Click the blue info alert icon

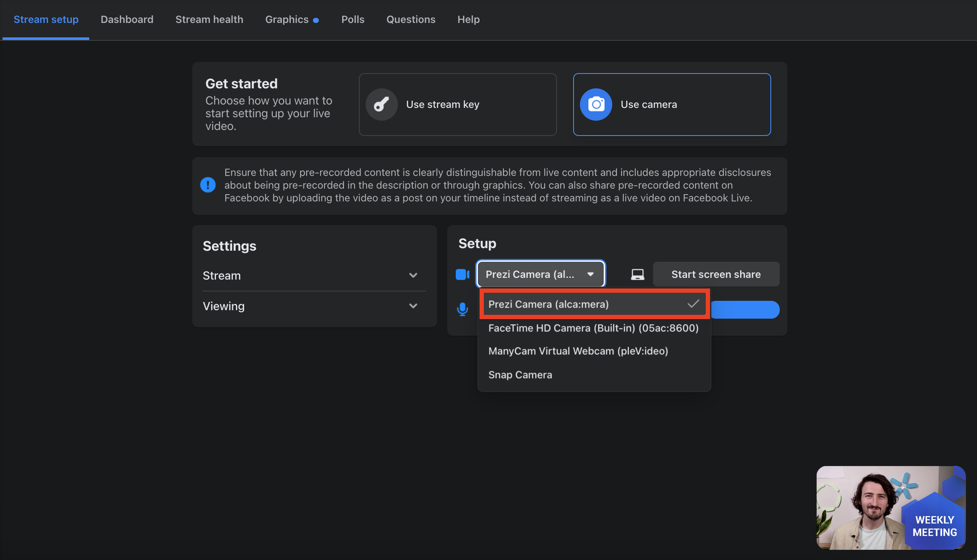[208, 185]
